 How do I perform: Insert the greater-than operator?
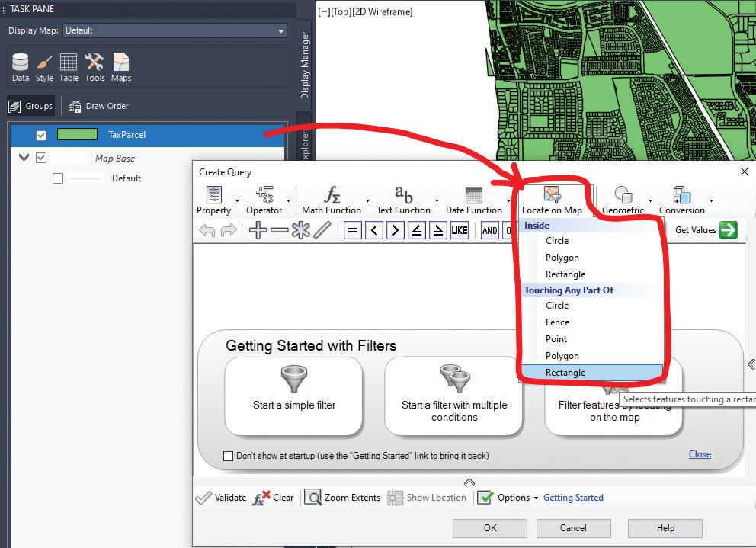pyautogui.click(x=396, y=231)
